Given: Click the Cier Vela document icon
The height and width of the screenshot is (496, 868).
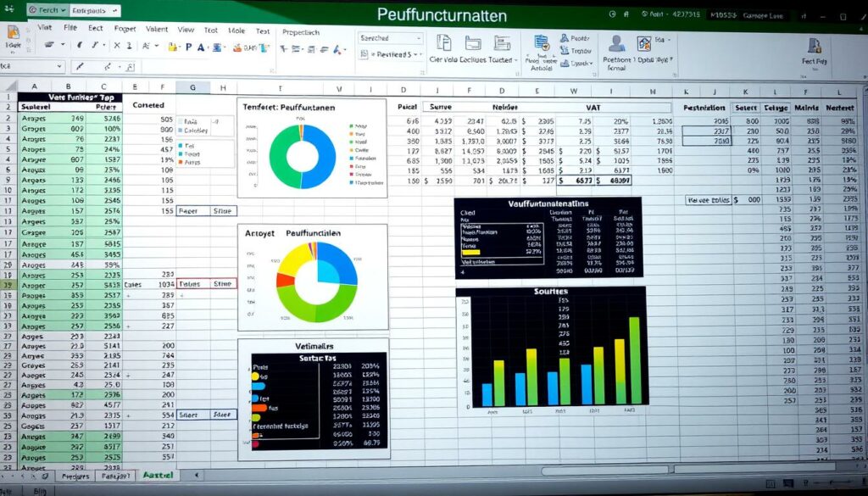Looking at the screenshot, I should [443, 42].
